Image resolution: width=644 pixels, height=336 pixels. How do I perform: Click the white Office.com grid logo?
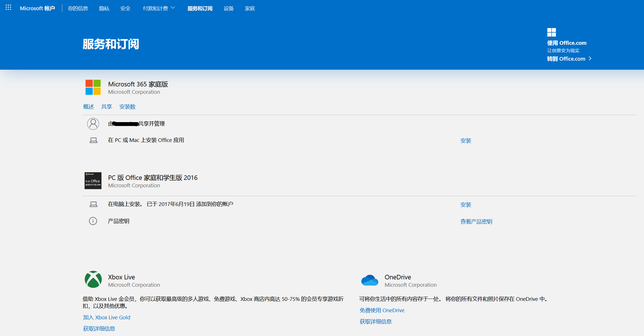tap(551, 32)
